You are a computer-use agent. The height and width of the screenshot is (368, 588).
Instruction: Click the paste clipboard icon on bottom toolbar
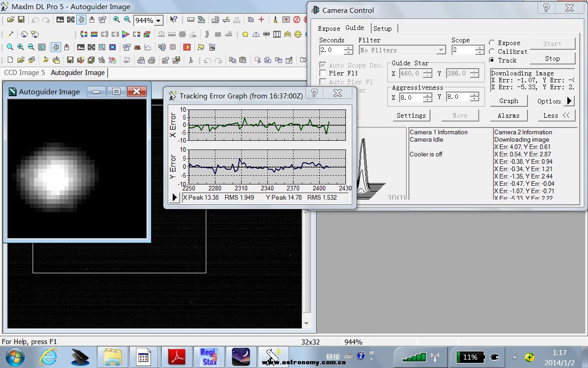[x=243, y=60]
